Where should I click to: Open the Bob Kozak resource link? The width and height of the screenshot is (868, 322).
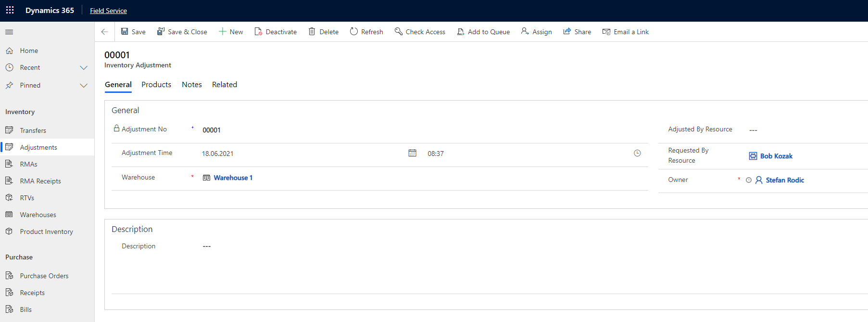(776, 156)
